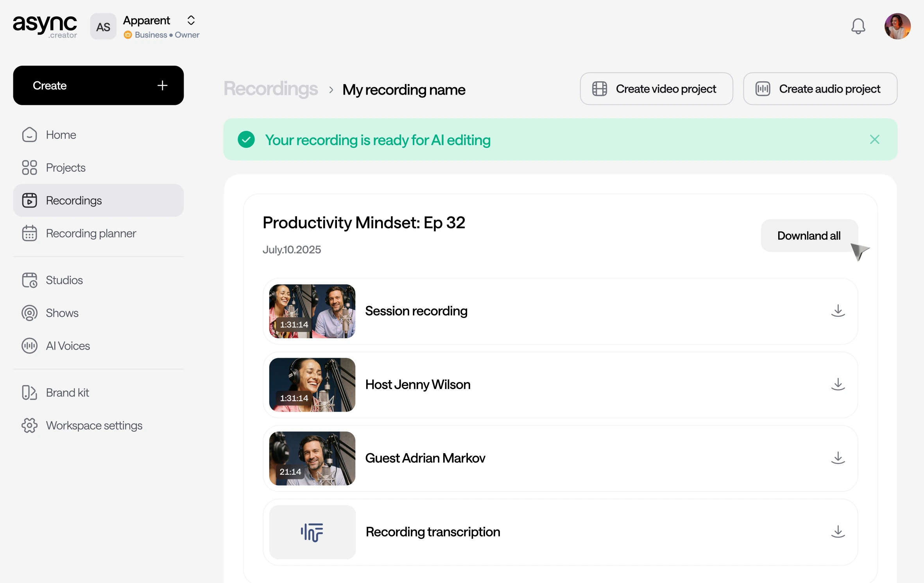Expand the Apparent workspace switcher

[x=191, y=20]
